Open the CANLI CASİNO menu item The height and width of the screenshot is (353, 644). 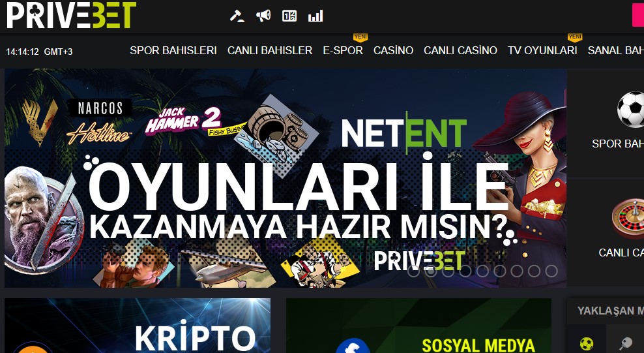[x=460, y=50]
